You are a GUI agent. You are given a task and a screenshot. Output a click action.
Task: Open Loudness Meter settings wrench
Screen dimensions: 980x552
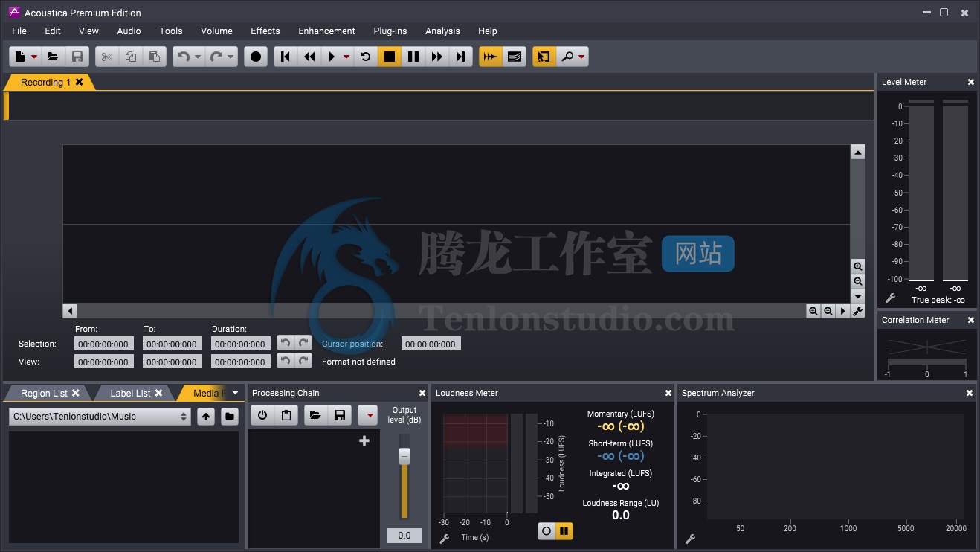(444, 539)
